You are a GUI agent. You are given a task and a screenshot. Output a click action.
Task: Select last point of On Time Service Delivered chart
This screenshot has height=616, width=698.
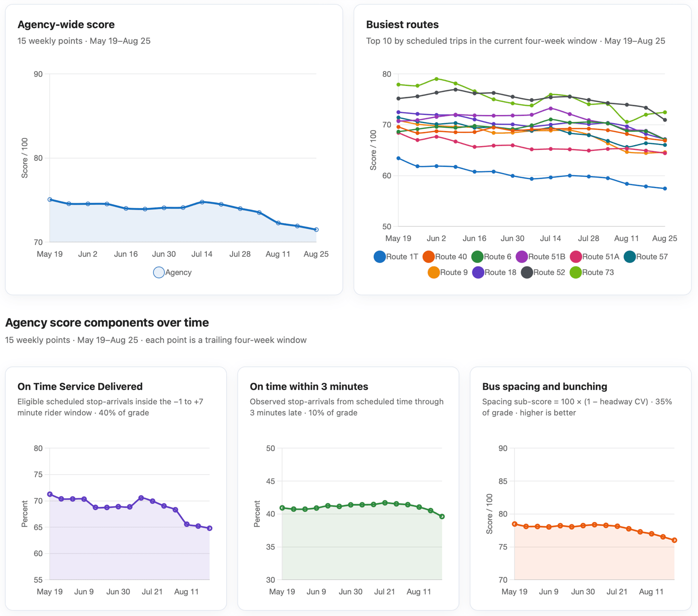209,528
